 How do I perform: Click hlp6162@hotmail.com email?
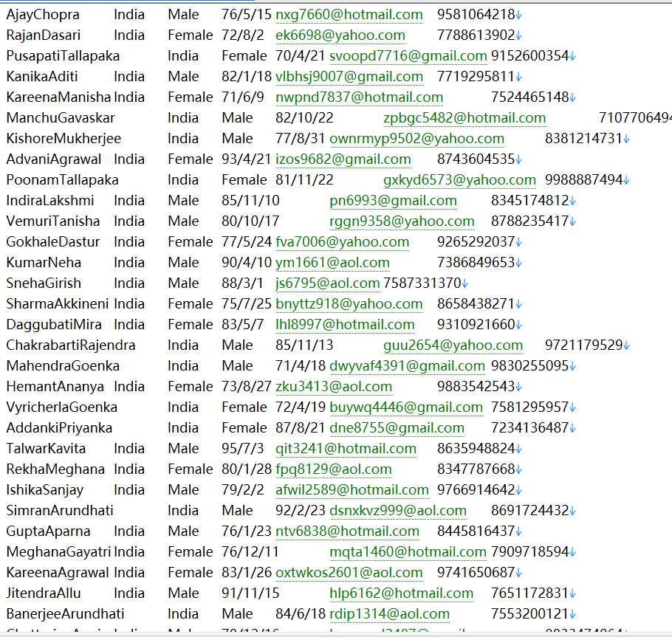401,593
